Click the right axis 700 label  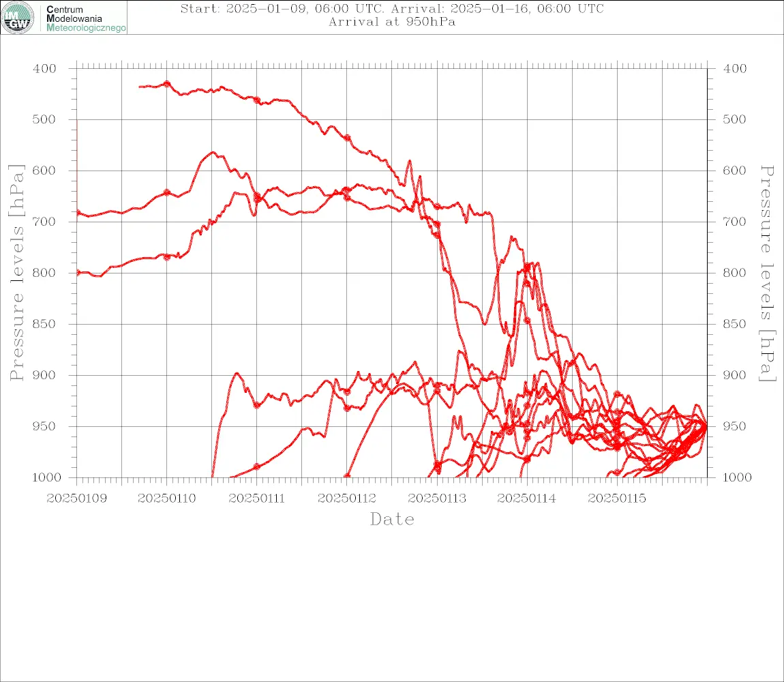coord(734,222)
